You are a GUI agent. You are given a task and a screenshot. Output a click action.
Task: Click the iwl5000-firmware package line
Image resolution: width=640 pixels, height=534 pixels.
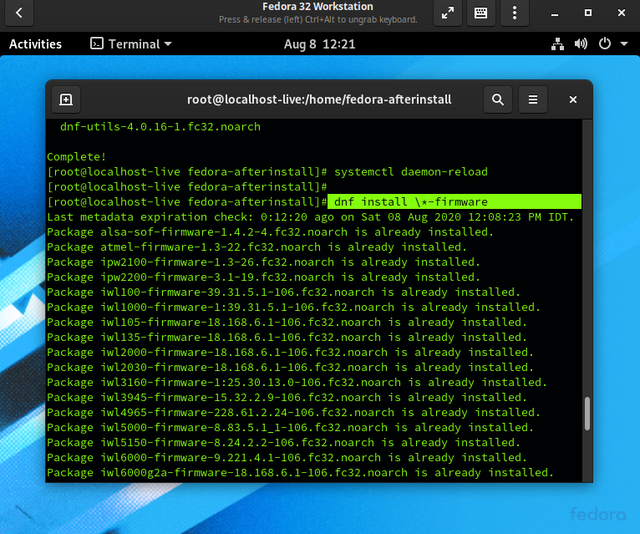click(290, 427)
